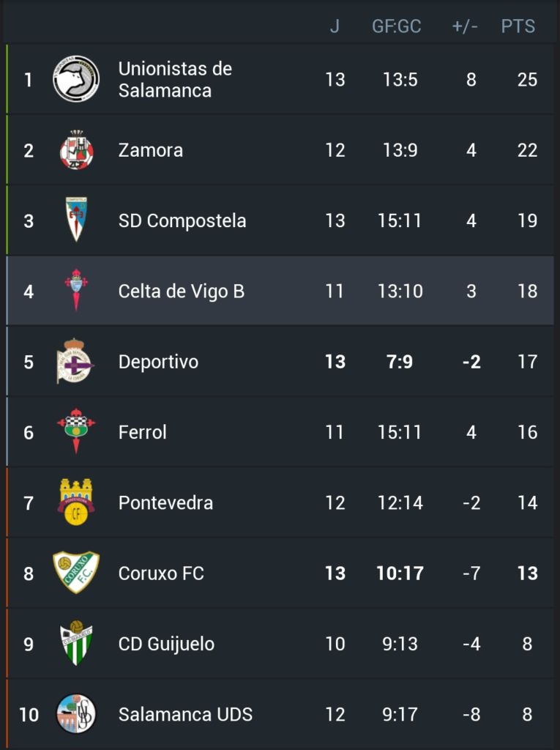Select the Salamanca UDS round badge

tap(76, 714)
